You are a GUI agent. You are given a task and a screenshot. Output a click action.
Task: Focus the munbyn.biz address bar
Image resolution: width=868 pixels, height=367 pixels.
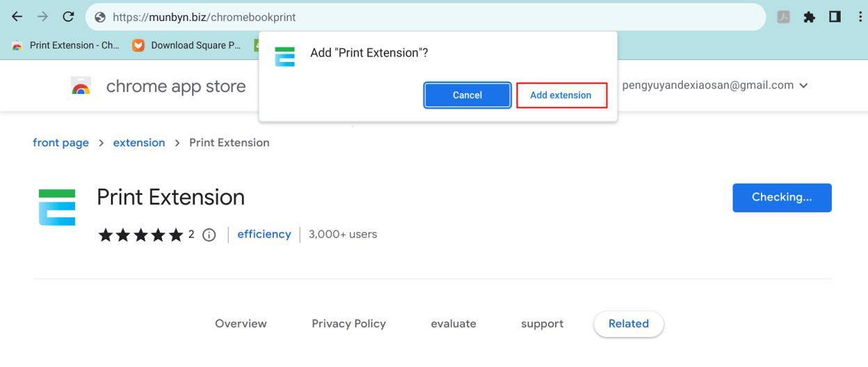(426, 17)
